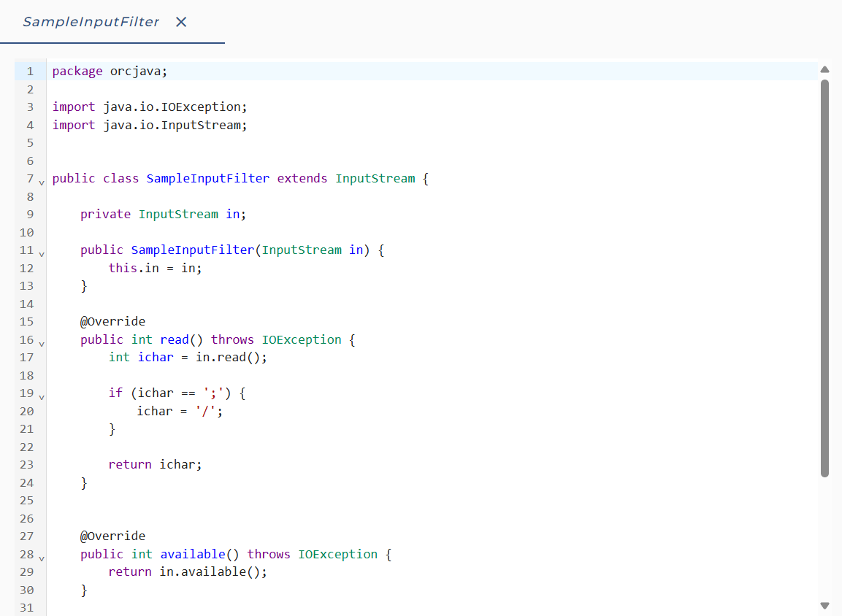This screenshot has width=842, height=616.
Task: Click the closing brace on line 13
Action: pyautogui.click(x=84, y=286)
